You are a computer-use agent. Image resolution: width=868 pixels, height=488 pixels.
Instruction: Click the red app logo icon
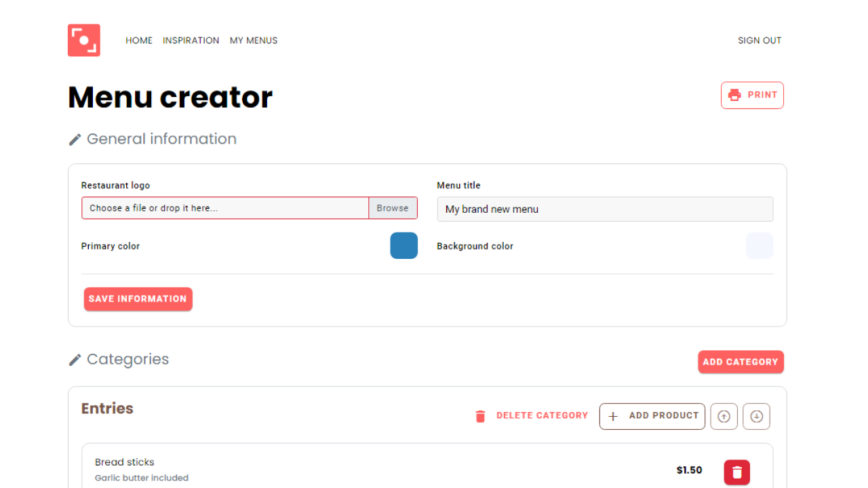coord(84,41)
